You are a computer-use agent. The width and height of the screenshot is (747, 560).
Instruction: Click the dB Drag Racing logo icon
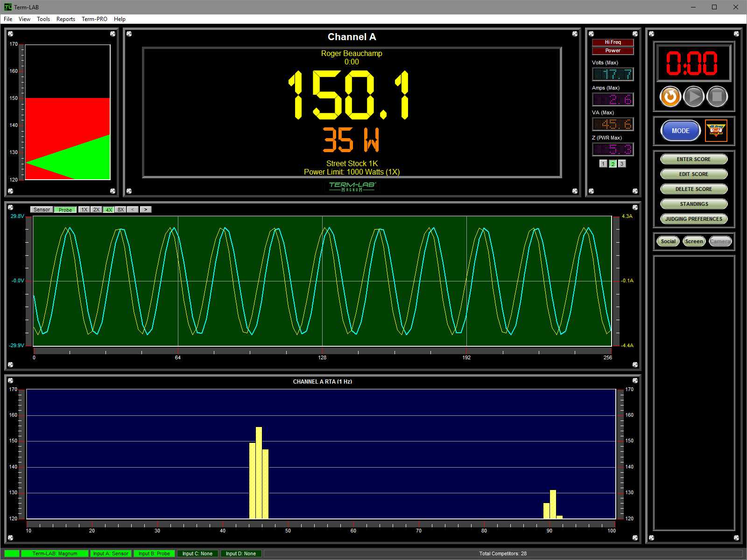coord(716,131)
